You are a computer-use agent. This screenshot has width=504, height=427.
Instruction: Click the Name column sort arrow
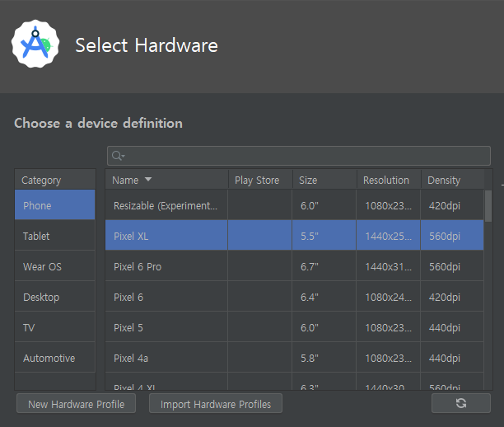pos(148,179)
